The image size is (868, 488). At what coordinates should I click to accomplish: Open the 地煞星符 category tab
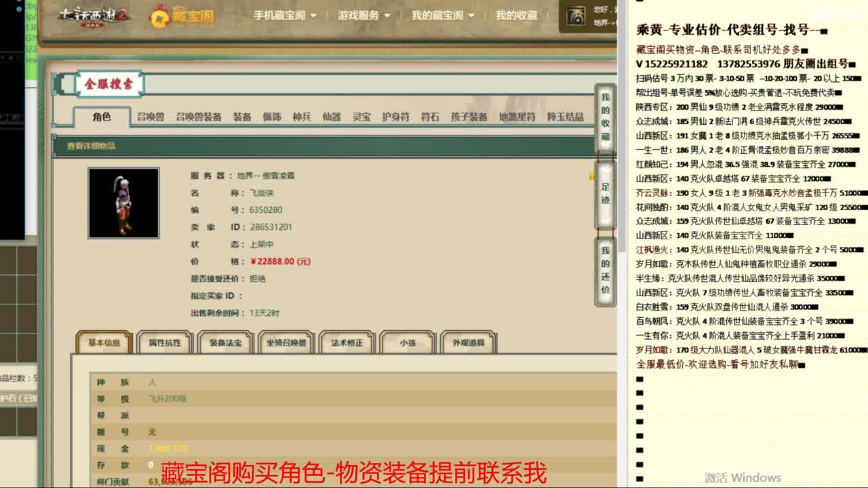517,117
